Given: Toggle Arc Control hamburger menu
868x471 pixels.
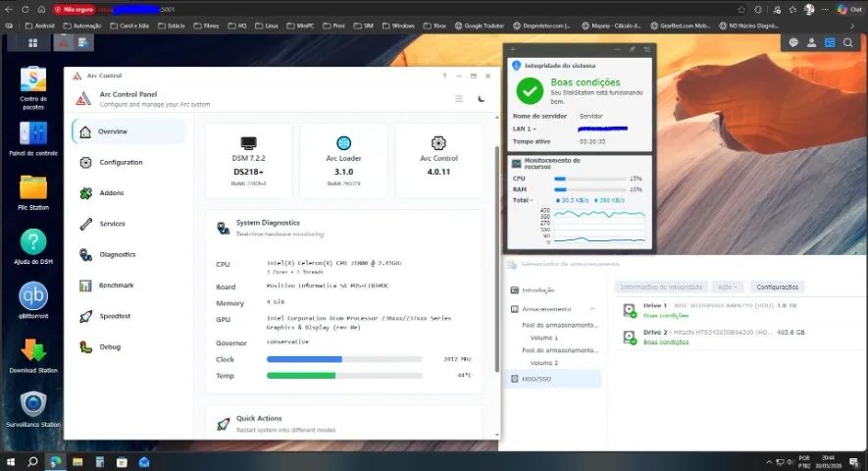Looking at the screenshot, I should point(459,99).
